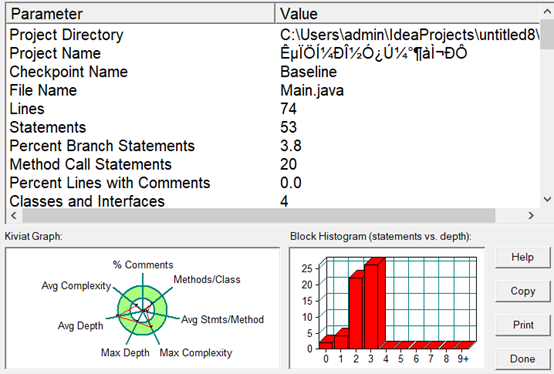The height and width of the screenshot is (374, 554).
Task: Click the Parameter column header
Action: [x=140, y=14]
